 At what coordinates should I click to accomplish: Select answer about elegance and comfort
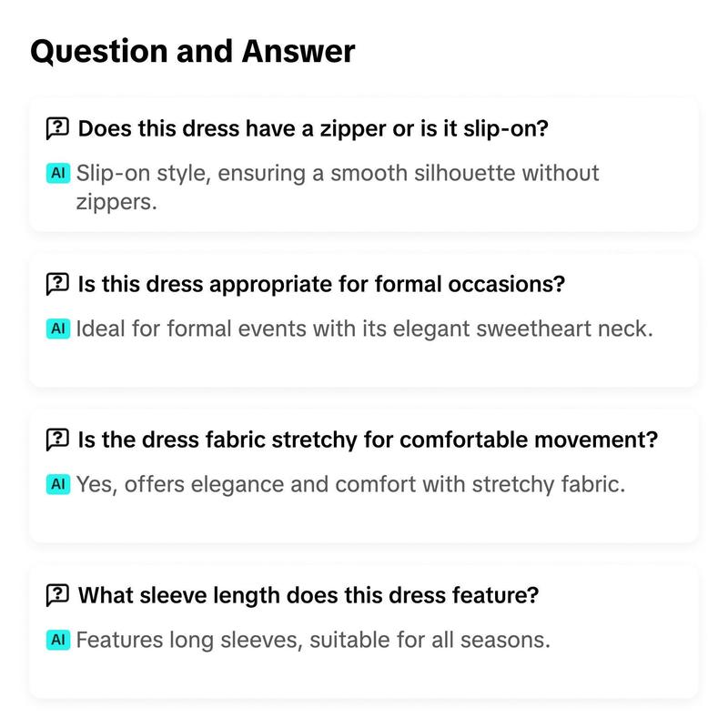[x=350, y=484]
